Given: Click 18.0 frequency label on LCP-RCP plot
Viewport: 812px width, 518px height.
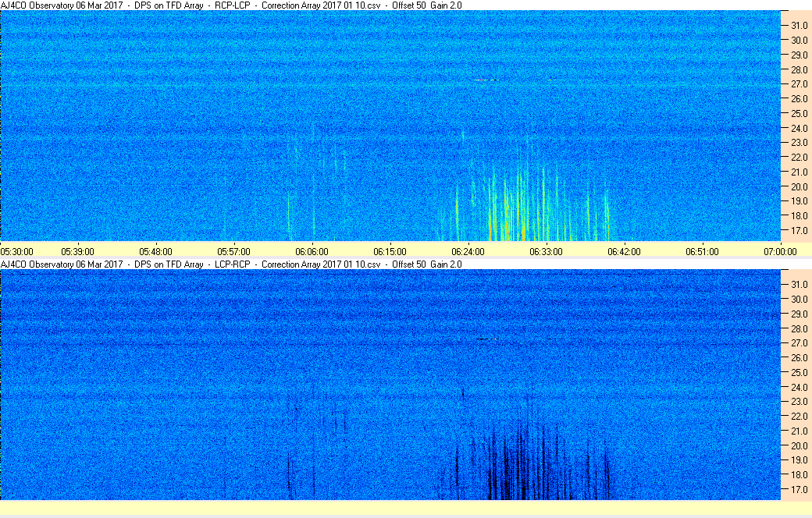Looking at the screenshot, I should (799, 474).
